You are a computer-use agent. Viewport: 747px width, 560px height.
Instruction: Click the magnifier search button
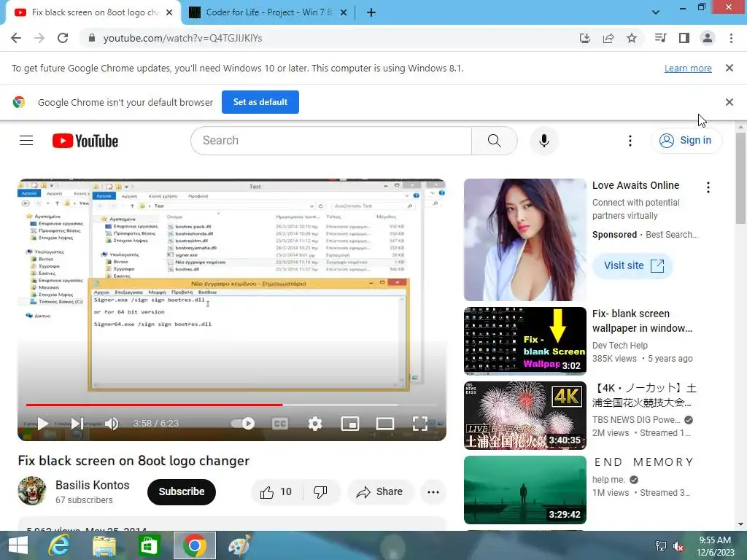494,141
